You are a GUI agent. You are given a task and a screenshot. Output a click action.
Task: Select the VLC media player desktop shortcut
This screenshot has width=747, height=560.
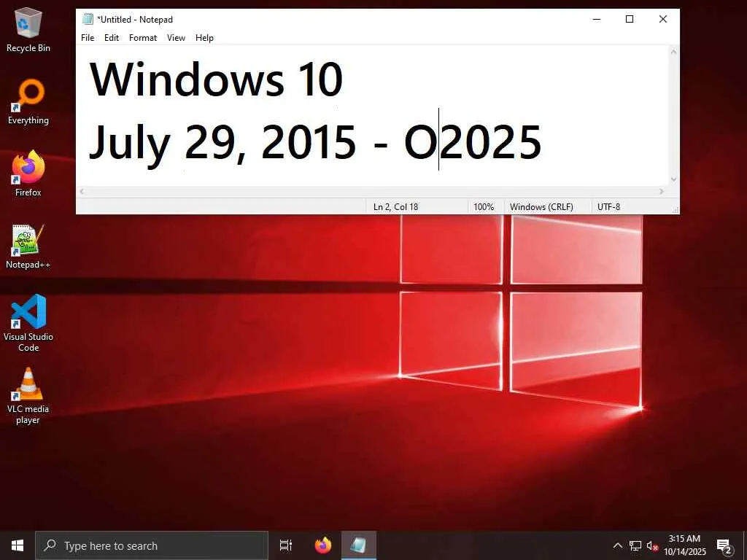[28, 395]
